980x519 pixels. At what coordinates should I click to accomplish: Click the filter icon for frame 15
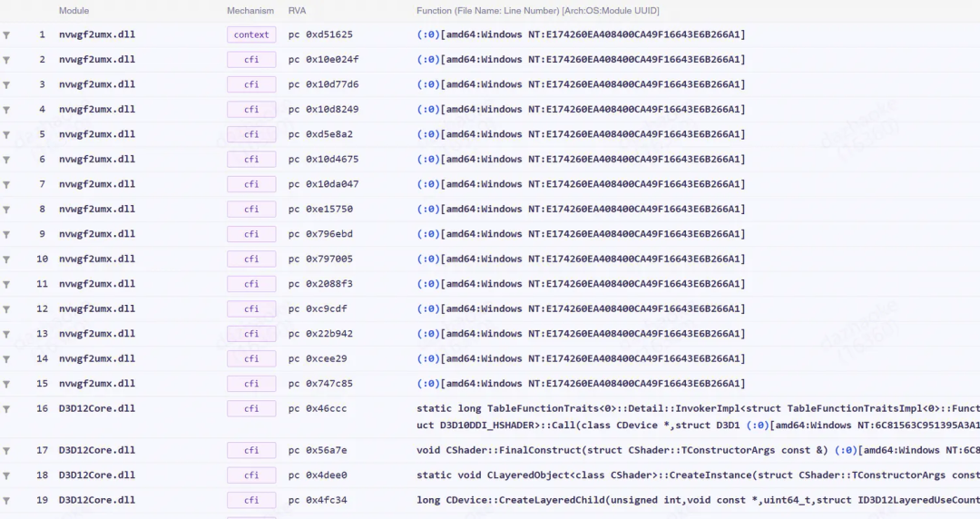coord(6,385)
